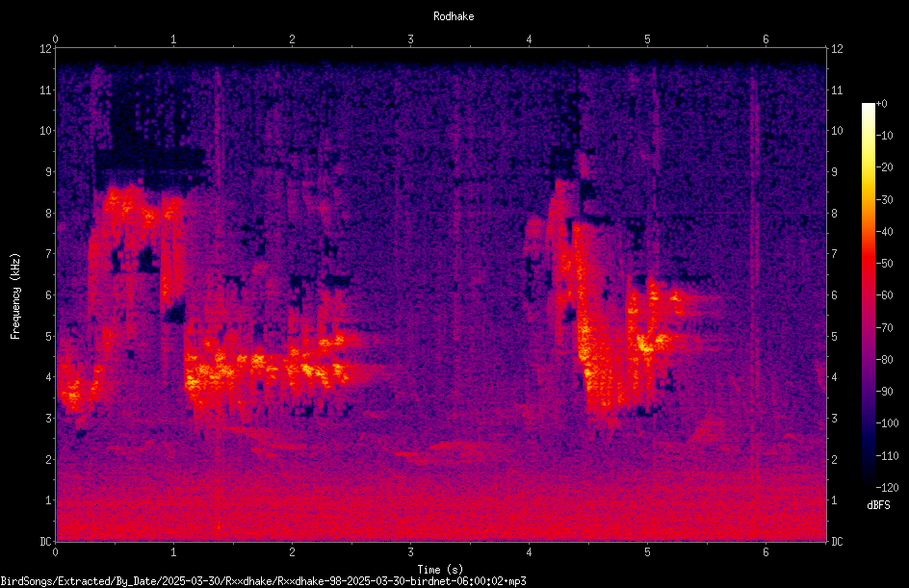Click the "9" tick on the left frequency axis
The height and width of the screenshot is (588, 909).
coord(48,172)
